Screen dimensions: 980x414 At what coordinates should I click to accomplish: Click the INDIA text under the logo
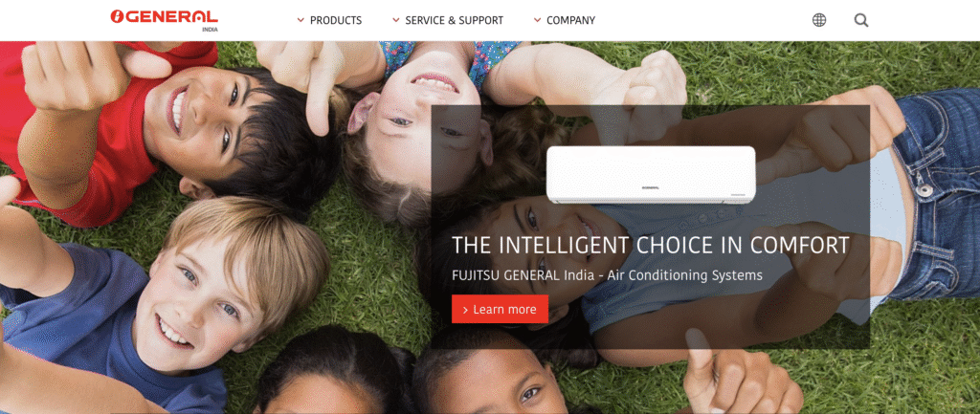[x=210, y=30]
